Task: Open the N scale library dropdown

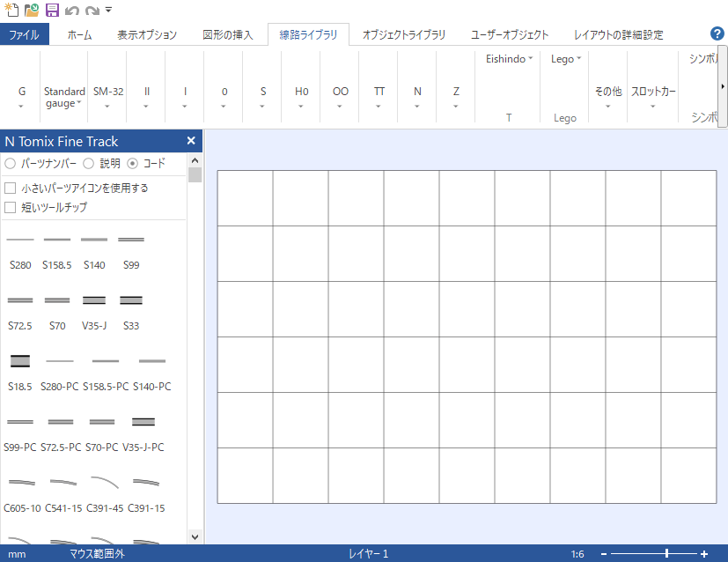Action: (x=417, y=97)
